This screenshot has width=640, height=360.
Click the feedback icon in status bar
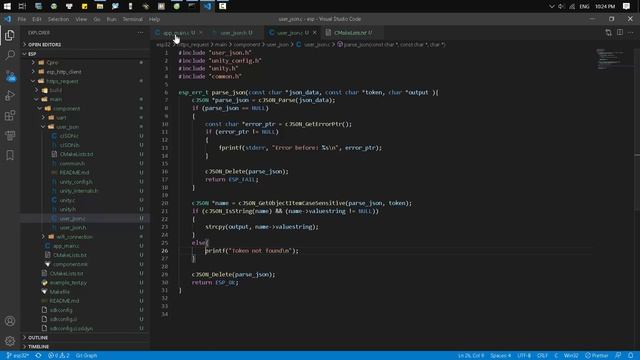618,356
